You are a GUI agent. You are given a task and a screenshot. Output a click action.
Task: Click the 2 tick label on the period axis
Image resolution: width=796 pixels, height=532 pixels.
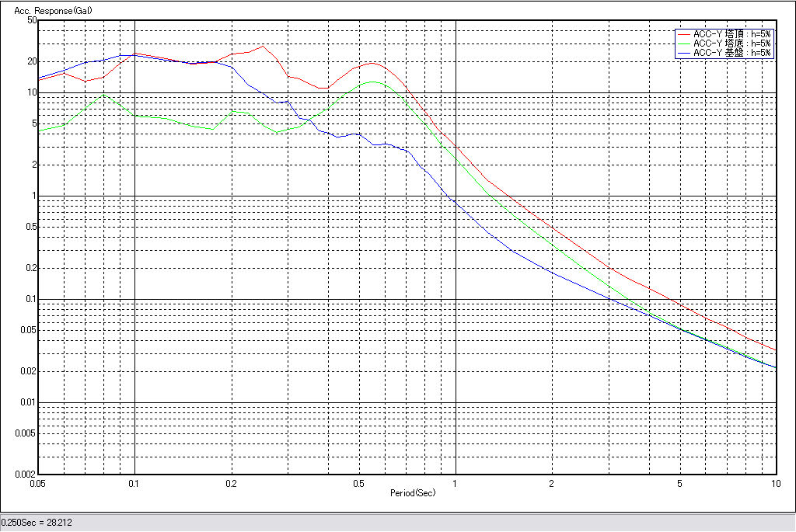click(x=552, y=484)
